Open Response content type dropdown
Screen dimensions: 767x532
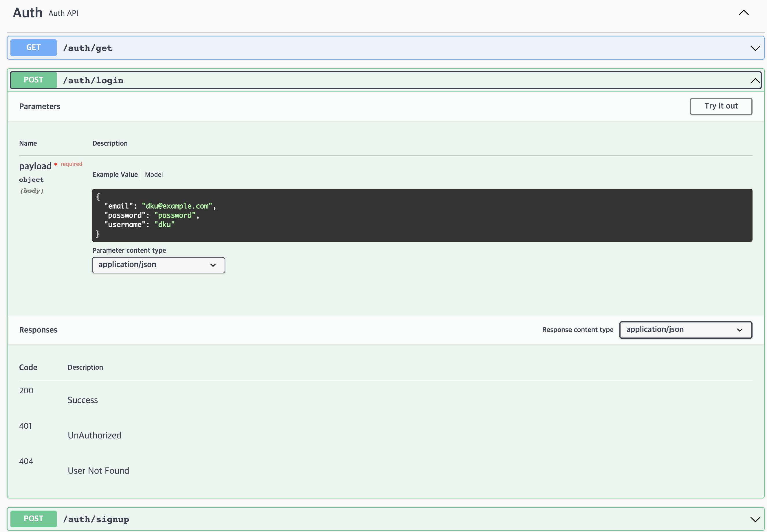(685, 330)
